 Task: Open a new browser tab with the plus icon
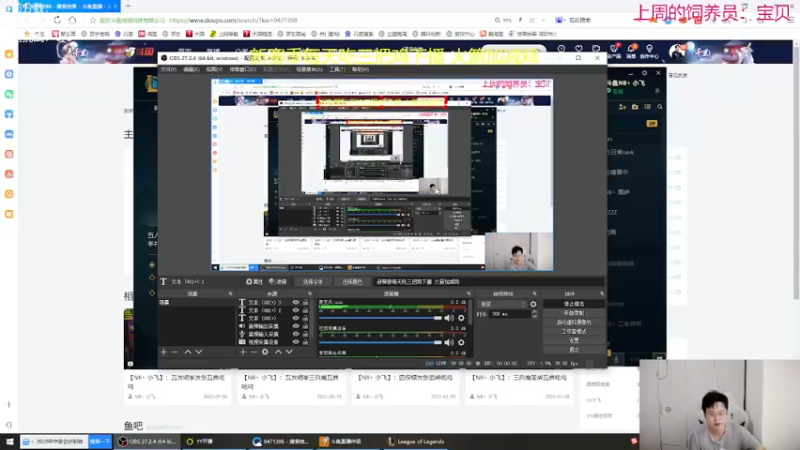pos(128,6)
